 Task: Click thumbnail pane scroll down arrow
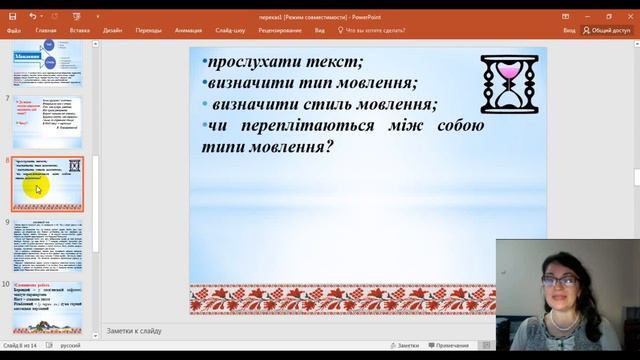tap(96, 336)
